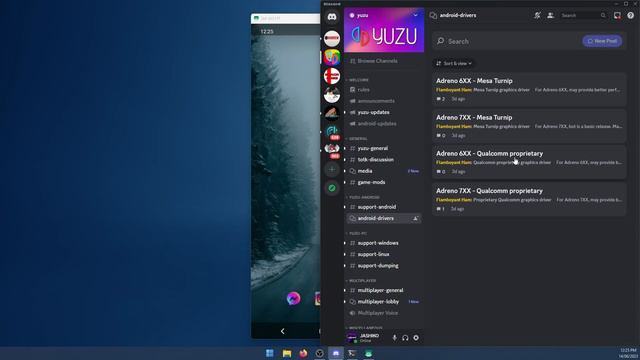
Task: Open the support-android channel
Action: click(x=384, y=207)
